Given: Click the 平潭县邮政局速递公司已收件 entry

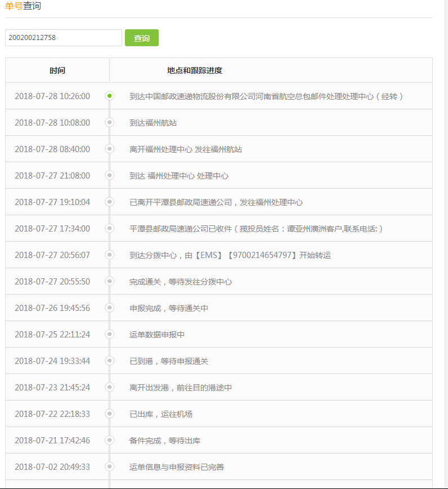Looking at the screenshot, I should [256, 229].
